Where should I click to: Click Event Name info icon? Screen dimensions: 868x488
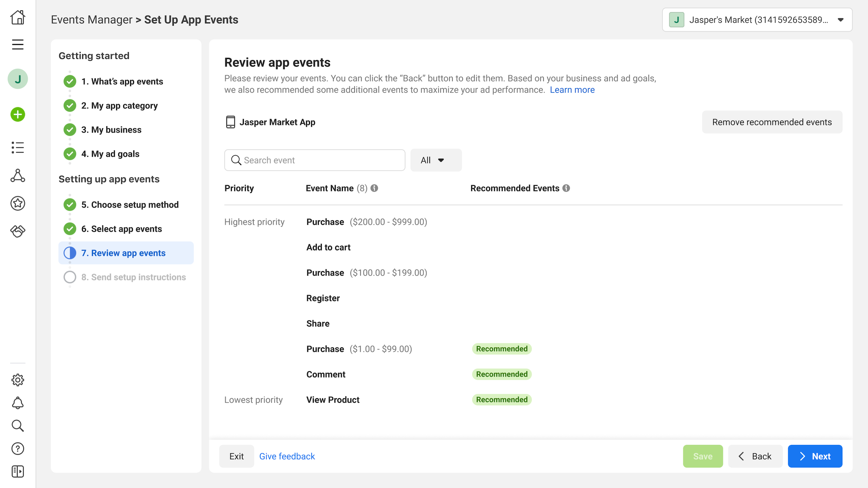click(374, 188)
